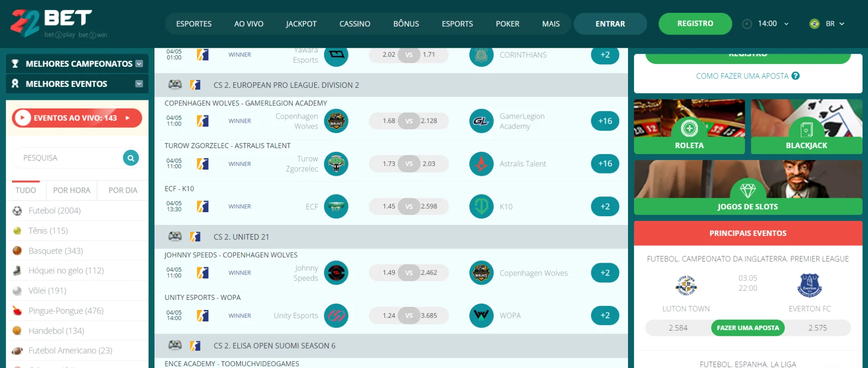868x368 pixels.
Task: Click the Copenhagen Wolves team logo in European Pro League
Action: click(336, 121)
